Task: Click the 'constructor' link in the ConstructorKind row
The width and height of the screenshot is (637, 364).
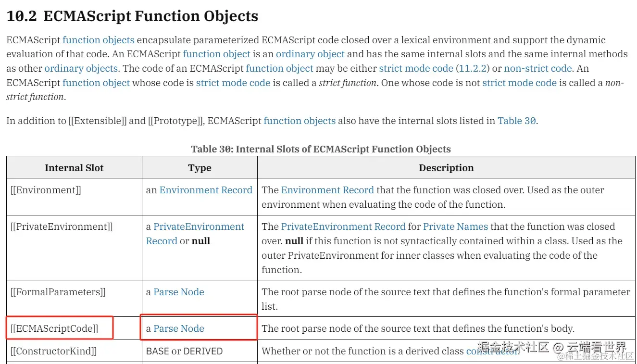Action: pyautogui.click(x=493, y=351)
